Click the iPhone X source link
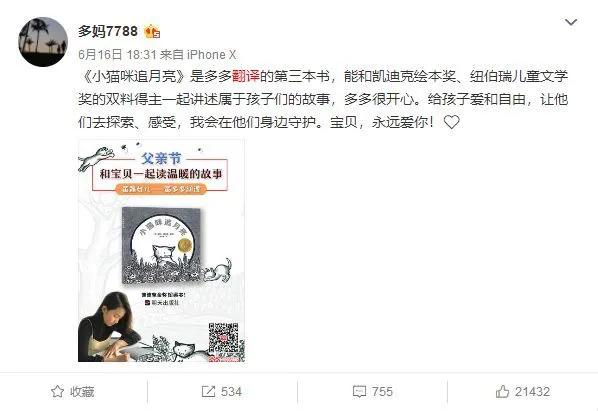 tap(212, 55)
